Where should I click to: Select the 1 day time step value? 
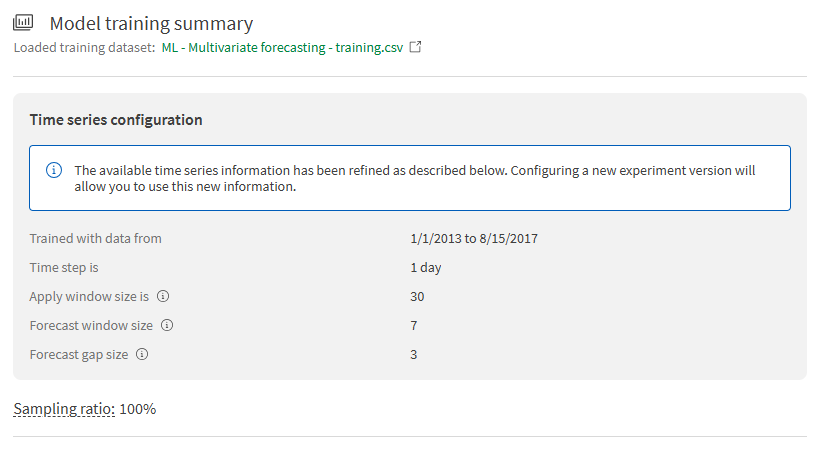pos(426,268)
